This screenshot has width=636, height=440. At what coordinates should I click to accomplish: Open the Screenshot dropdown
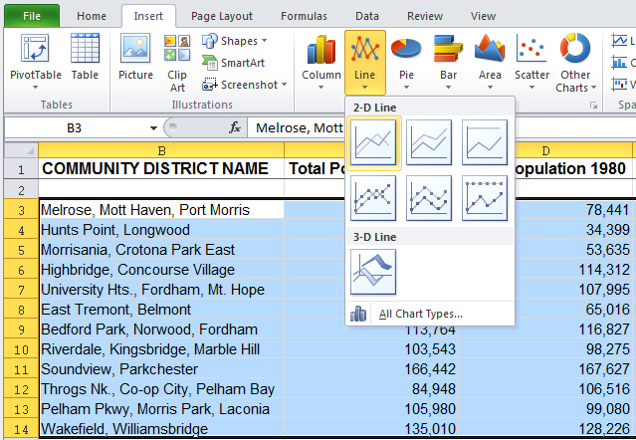pyautogui.click(x=245, y=84)
